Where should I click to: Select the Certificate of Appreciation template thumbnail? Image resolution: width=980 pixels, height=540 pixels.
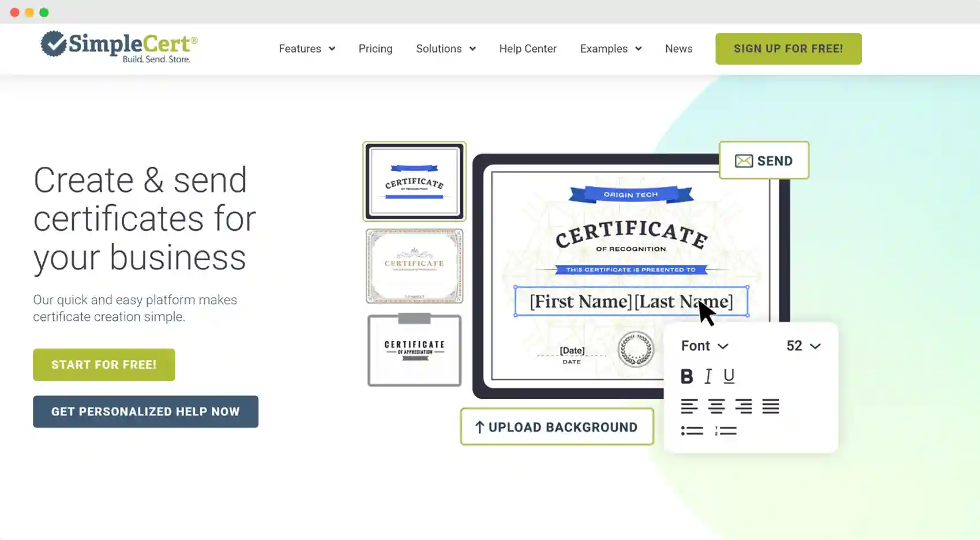414,350
